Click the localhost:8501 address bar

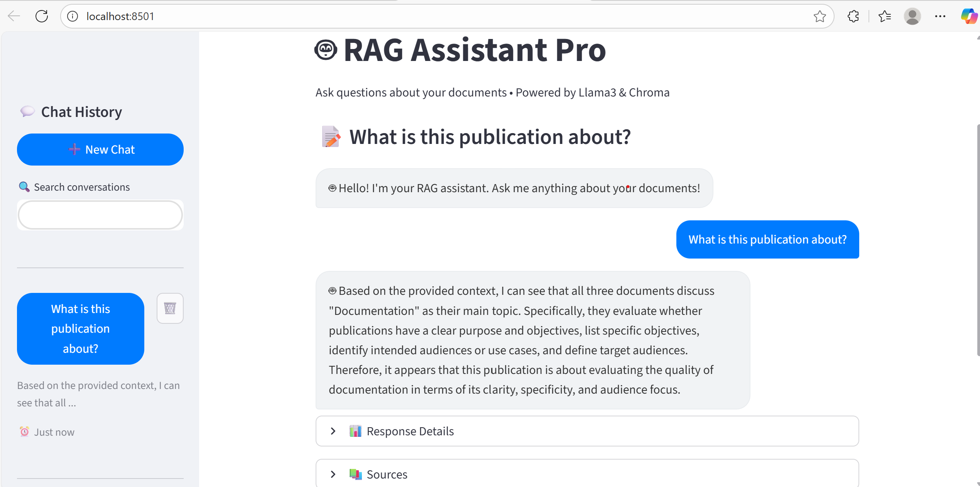[424, 16]
